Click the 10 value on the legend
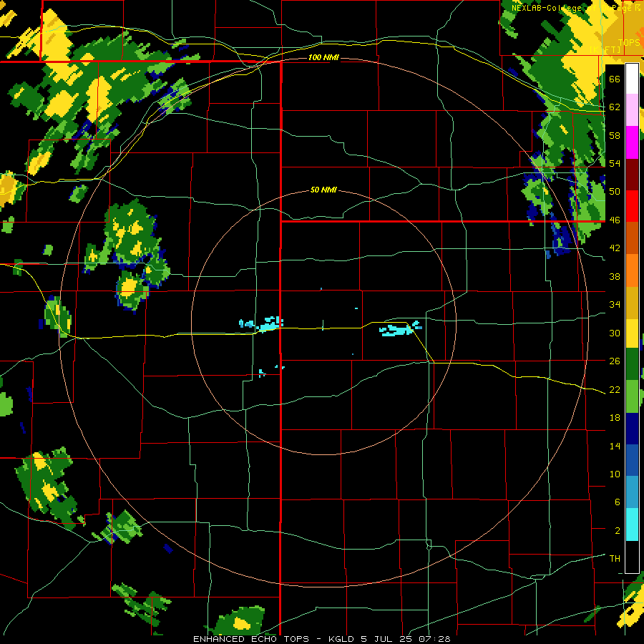Image resolution: width=644 pixels, height=644 pixels. click(615, 474)
